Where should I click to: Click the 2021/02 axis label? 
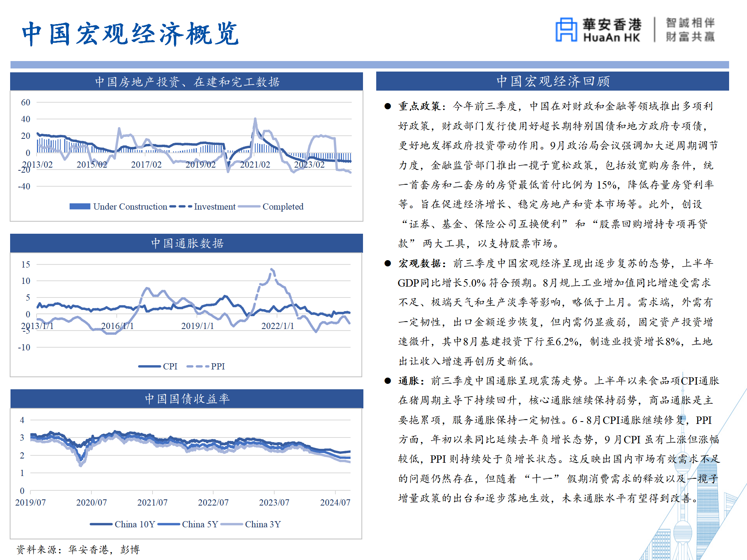(x=255, y=164)
